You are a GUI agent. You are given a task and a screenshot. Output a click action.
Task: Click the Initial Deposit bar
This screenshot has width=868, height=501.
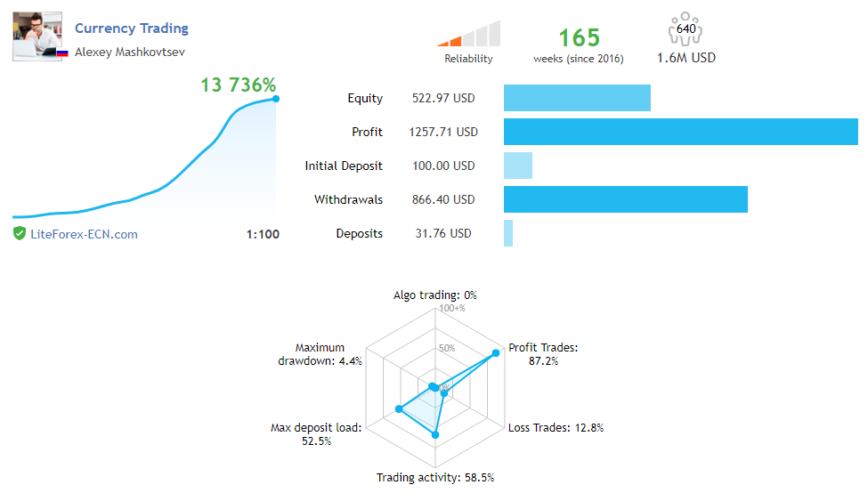click(518, 166)
